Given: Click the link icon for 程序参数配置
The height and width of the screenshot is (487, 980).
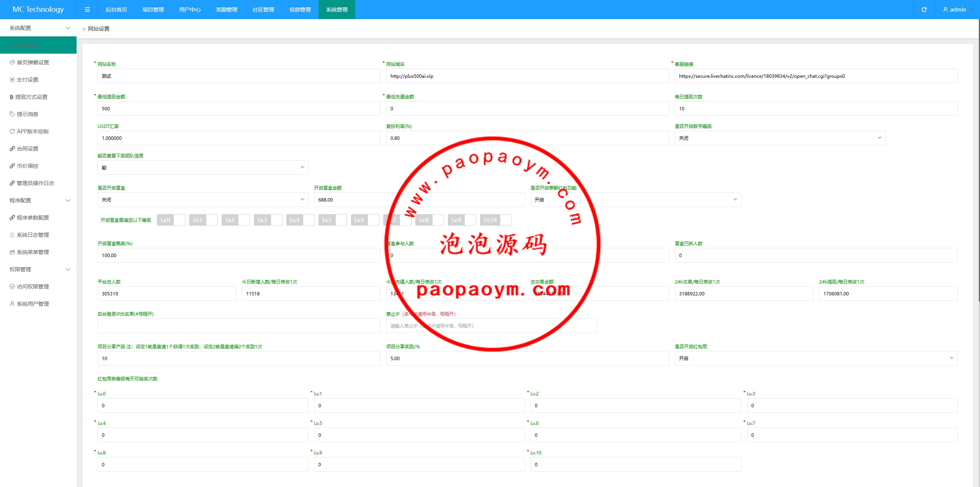Looking at the screenshot, I should click(12, 218).
